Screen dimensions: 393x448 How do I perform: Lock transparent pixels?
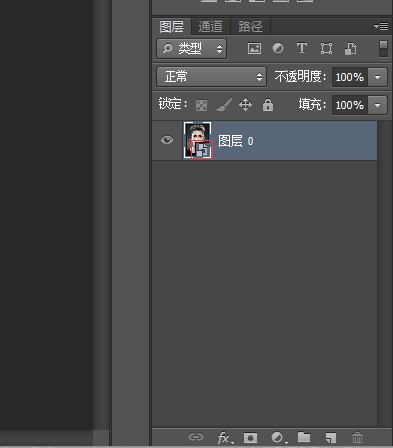pos(201,105)
